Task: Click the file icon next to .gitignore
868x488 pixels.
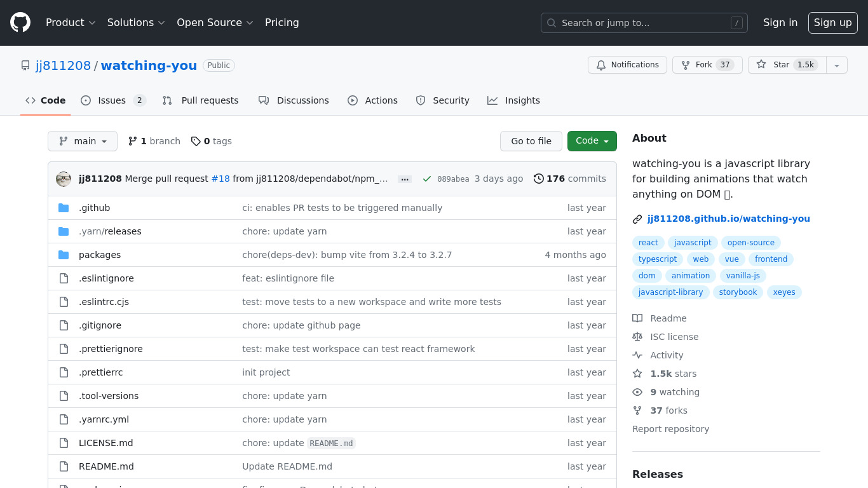Action: pos(64,325)
